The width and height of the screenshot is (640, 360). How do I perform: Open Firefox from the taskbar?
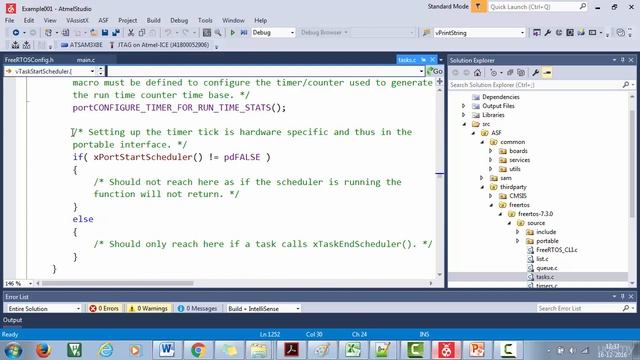pyautogui.click(x=43, y=350)
